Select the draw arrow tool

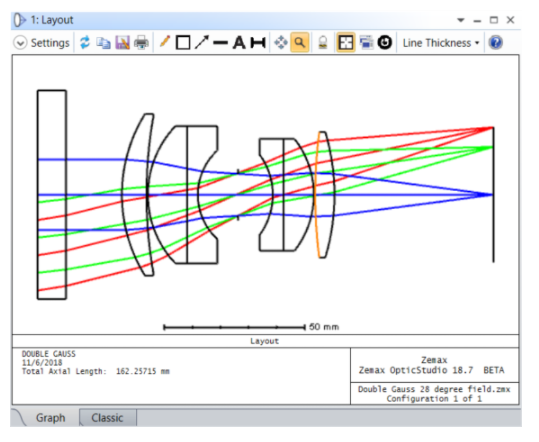(202, 43)
